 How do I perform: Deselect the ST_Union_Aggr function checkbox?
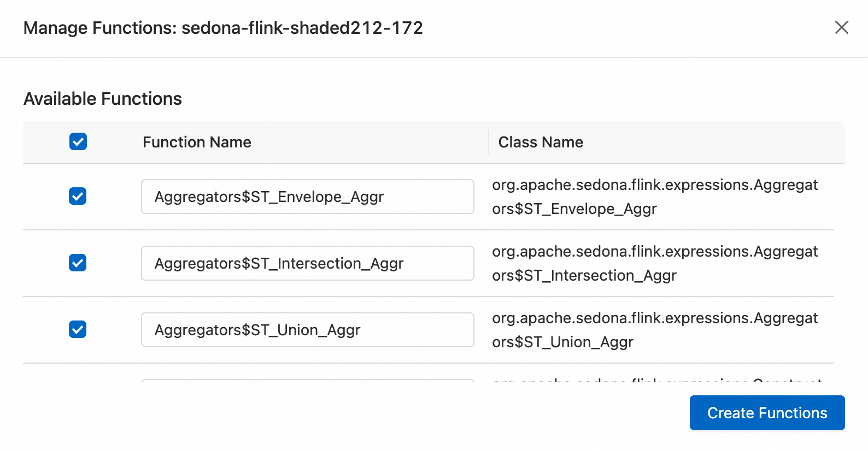pos(78,330)
